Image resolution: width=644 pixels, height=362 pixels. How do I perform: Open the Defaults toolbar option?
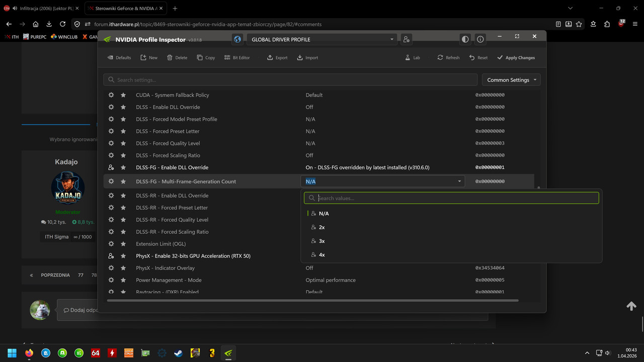pyautogui.click(x=119, y=58)
